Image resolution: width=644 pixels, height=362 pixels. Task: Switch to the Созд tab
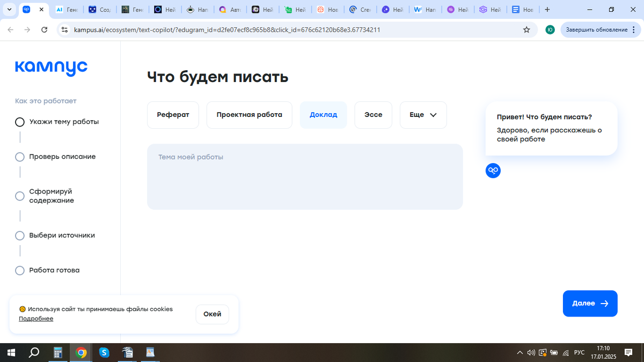tap(100, 10)
